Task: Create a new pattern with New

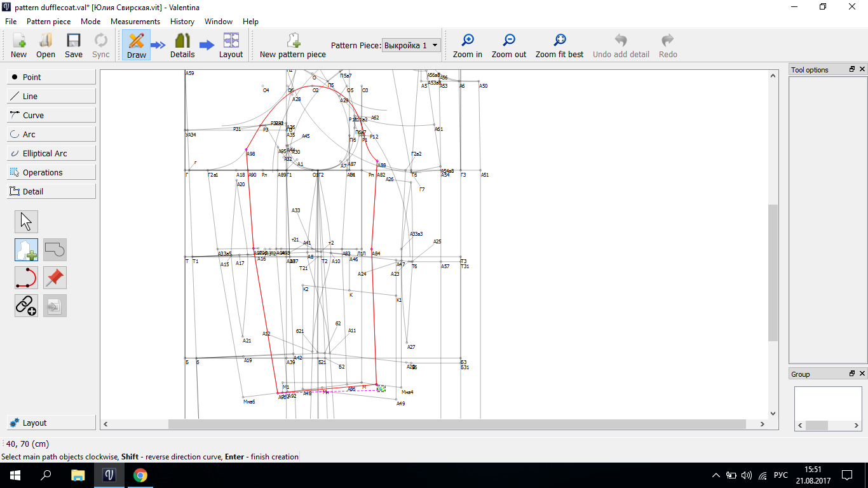Action: point(18,46)
